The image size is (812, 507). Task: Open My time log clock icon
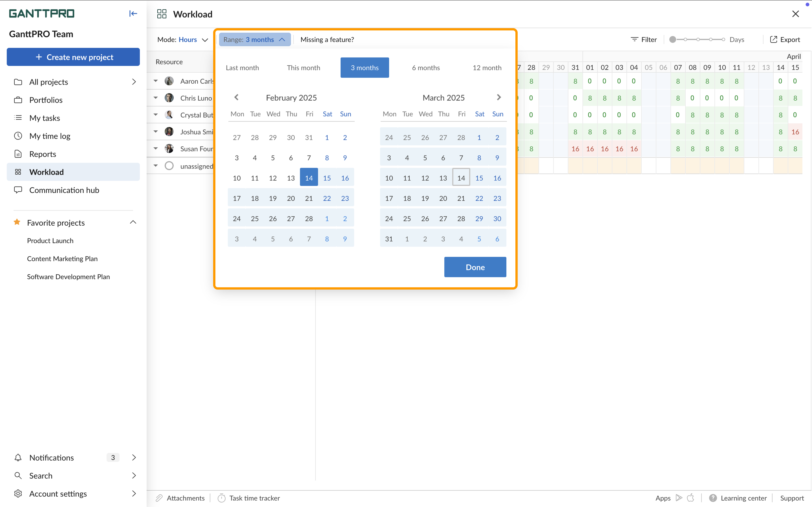(x=18, y=136)
